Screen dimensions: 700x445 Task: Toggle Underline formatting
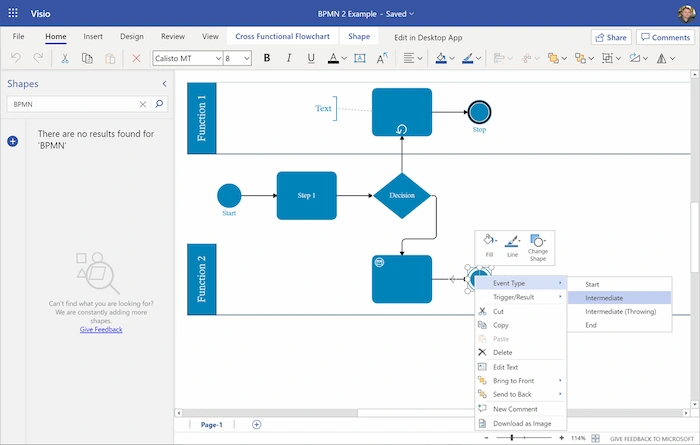pos(311,58)
